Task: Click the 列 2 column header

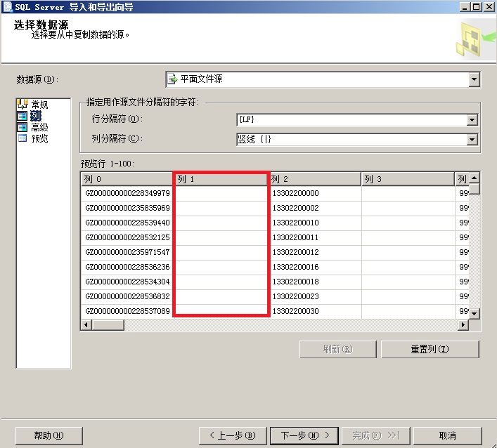Action: pyautogui.click(x=314, y=180)
